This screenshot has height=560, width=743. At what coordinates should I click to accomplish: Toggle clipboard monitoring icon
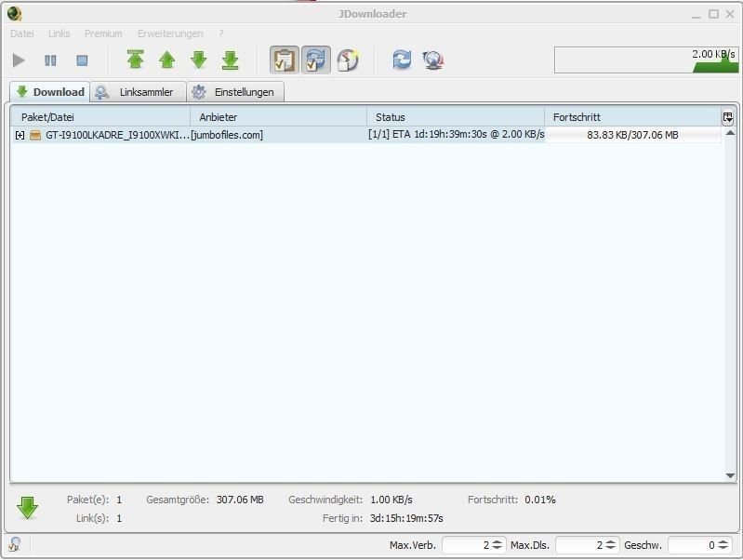(x=285, y=60)
